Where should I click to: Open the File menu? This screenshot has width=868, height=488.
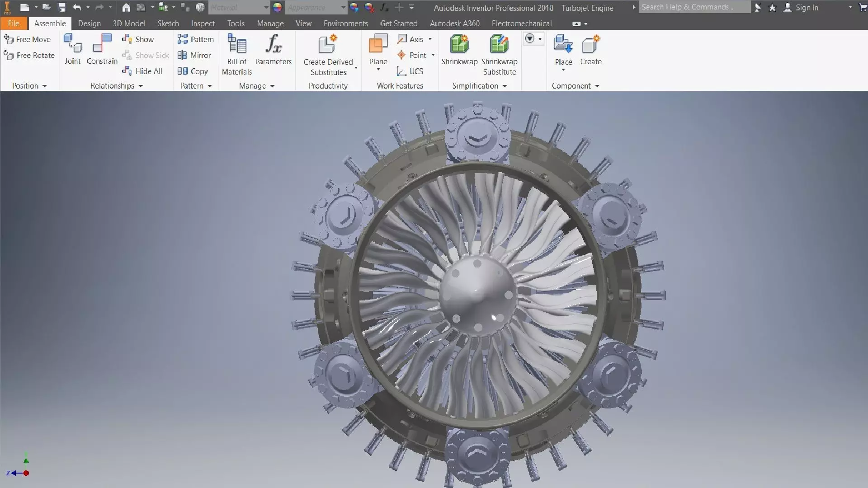tap(14, 23)
